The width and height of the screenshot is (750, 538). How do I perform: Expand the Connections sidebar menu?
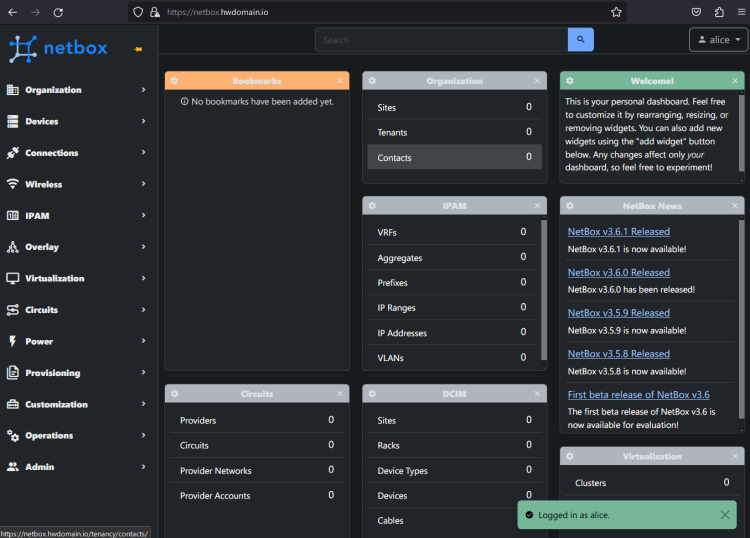tap(77, 153)
